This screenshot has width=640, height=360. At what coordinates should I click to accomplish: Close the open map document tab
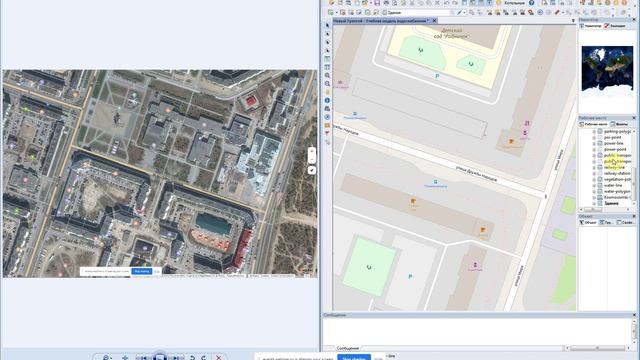coord(434,20)
